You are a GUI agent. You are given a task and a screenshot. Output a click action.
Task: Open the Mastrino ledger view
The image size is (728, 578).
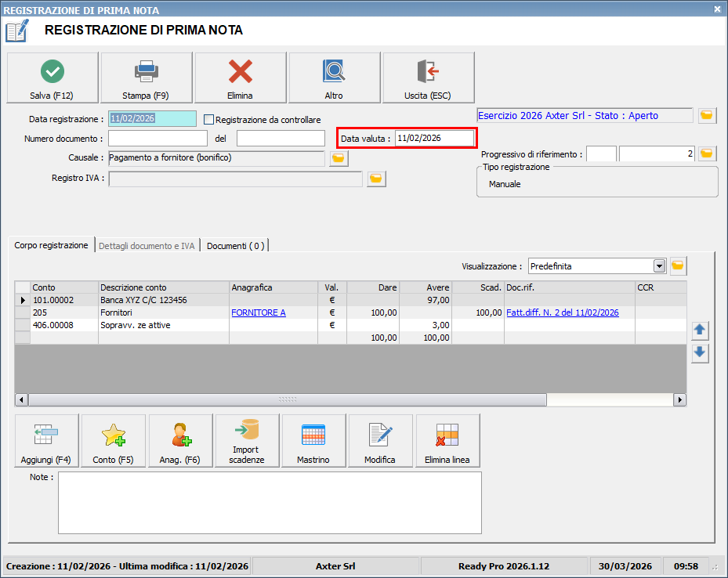click(313, 441)
